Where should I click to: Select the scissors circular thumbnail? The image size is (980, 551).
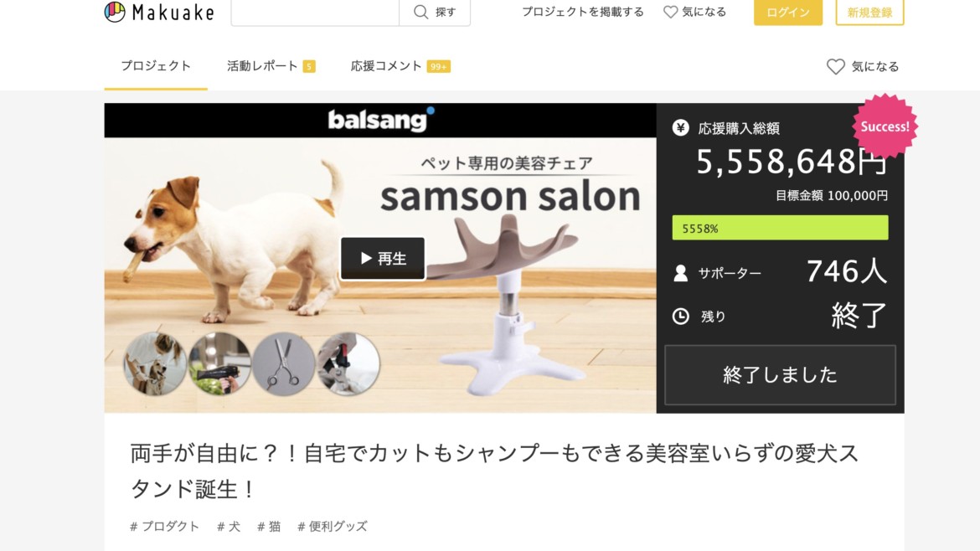[x=284, y=363]
